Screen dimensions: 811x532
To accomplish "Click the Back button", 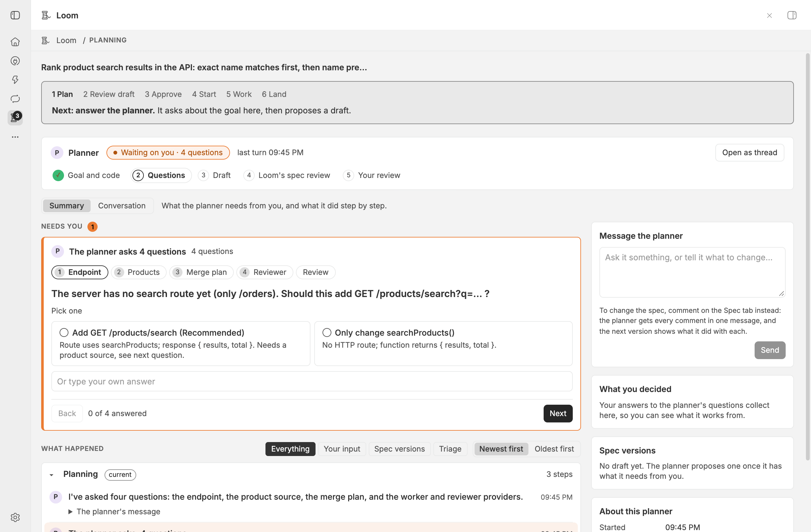I will [x=67, y=413].
